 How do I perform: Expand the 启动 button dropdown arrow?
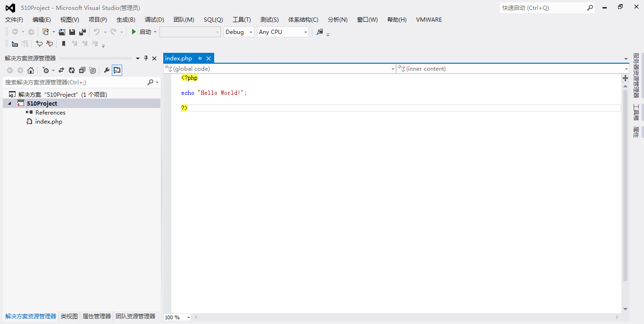tap(155, 32)
